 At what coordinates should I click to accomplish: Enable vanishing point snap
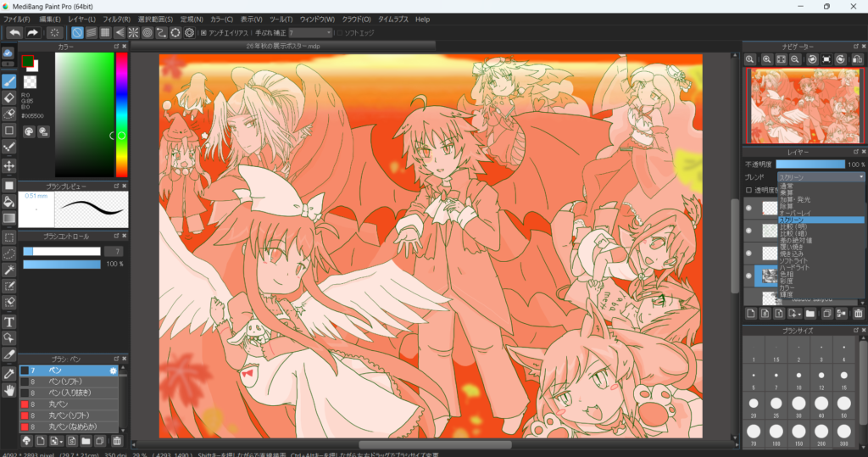119,33
